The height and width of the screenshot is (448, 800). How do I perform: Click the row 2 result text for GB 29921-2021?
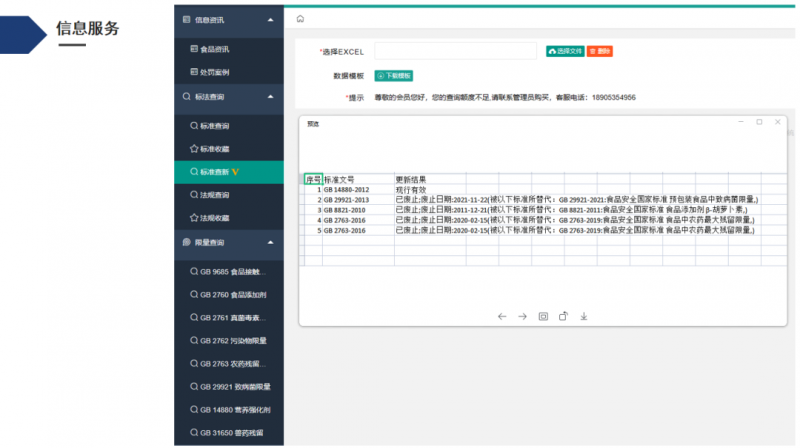click(x=577, y=200)
